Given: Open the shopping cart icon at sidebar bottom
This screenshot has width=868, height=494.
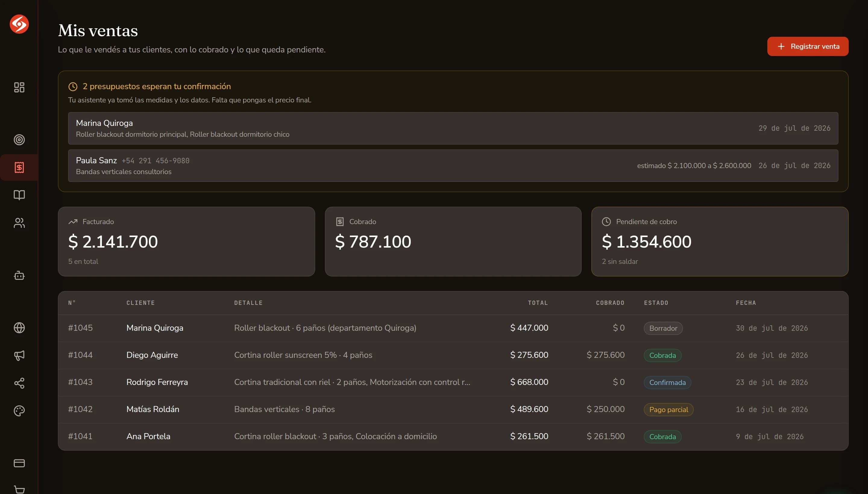Looking at the screenshot, I should pos(19,489).
